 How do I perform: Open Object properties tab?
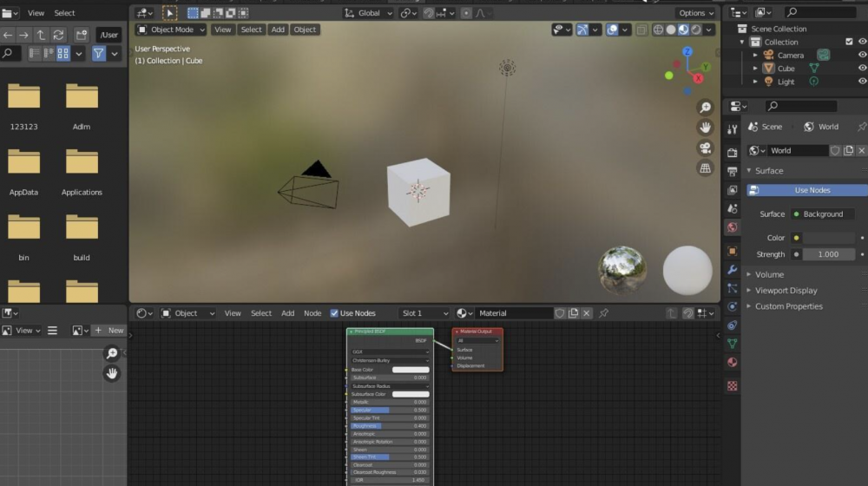click(733, 252)
